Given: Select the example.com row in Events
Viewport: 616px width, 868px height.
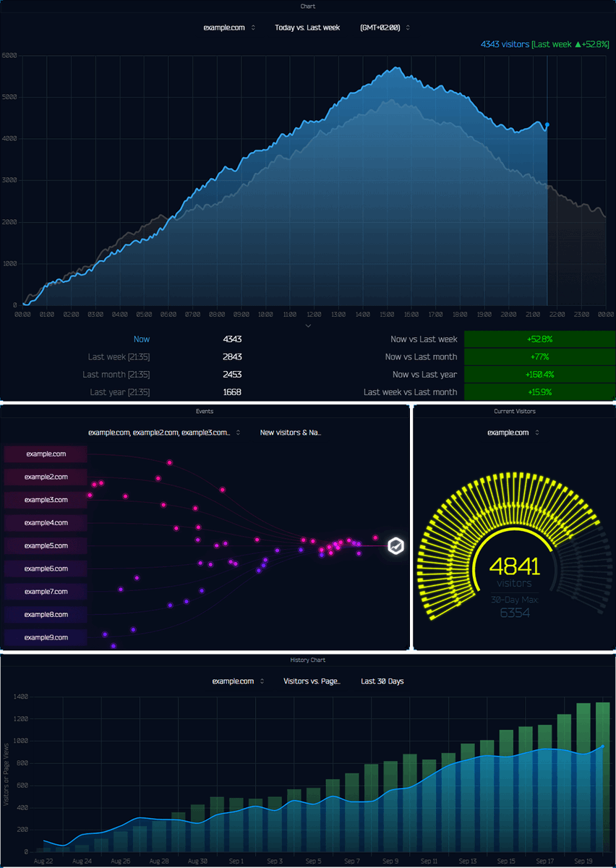Looking at the screenshot, I should tap(46, 454).
